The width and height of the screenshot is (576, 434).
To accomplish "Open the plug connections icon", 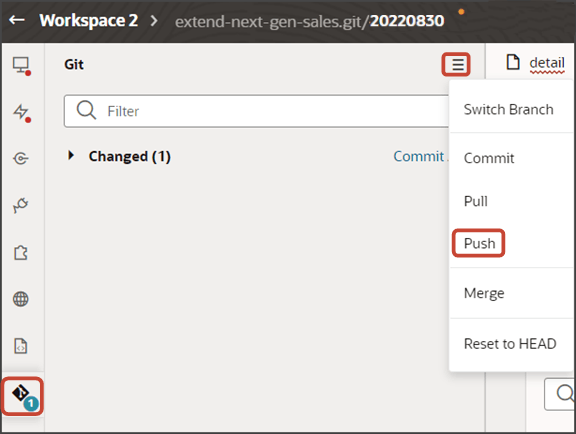I will pos(21,205).
